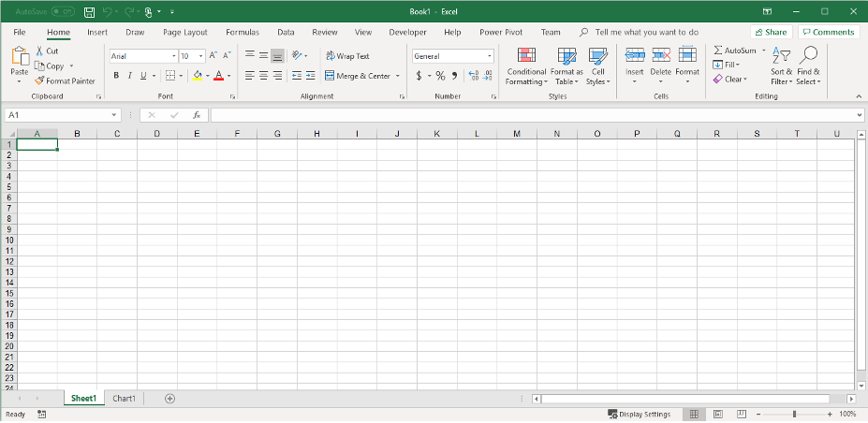Click the macro recording status bar icon

tap(41, 415)
